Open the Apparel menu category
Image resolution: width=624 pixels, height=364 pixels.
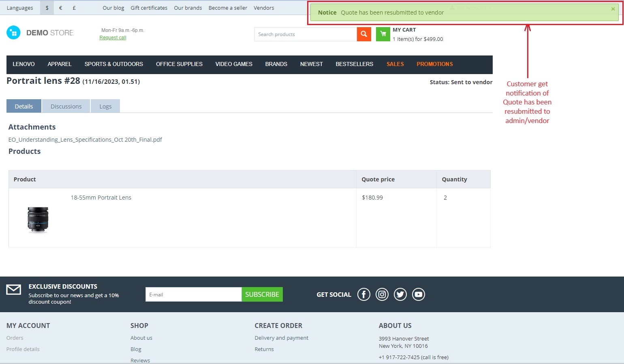click(60, 64)
